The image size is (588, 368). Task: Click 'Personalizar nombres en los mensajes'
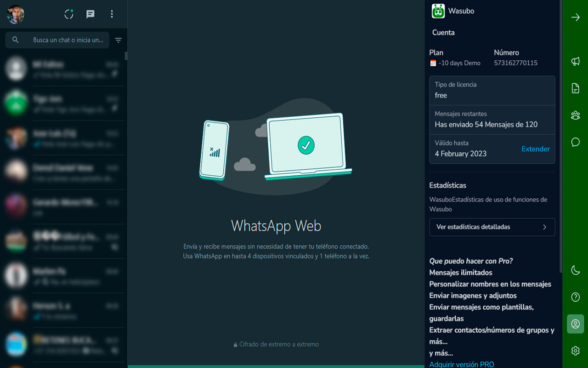pyautogui.click(x=490, y=284)
